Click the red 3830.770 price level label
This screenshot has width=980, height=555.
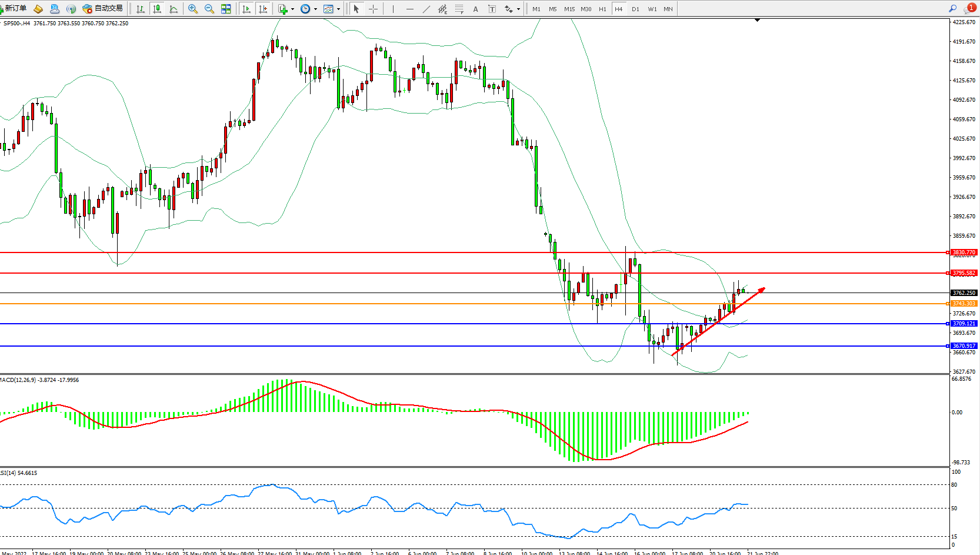tap(964, 252)
